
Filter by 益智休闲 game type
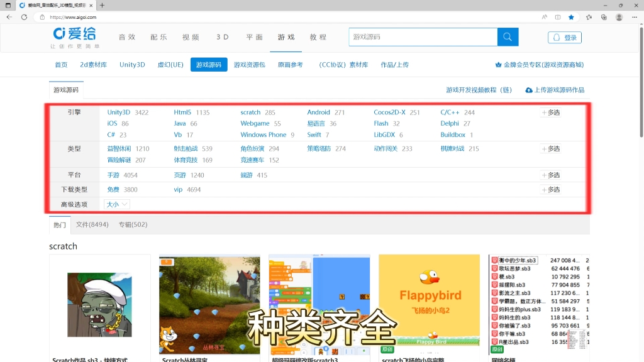tap(119, 148)
